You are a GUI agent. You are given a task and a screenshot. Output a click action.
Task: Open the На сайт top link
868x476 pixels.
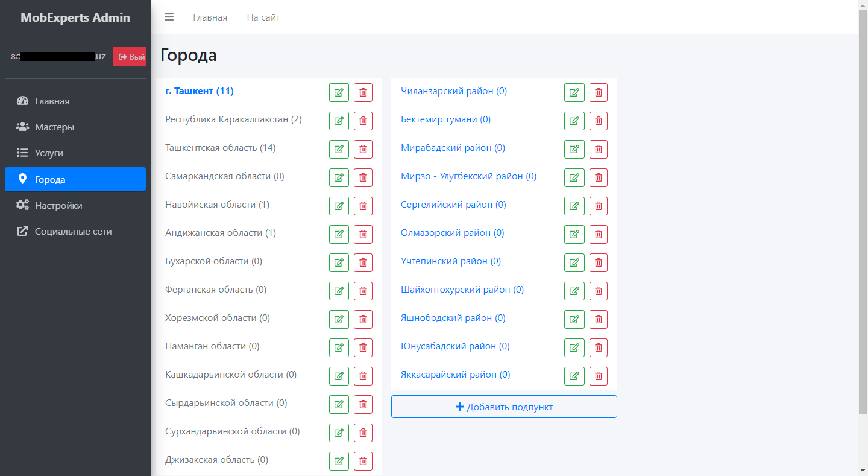tap(263, 17)
